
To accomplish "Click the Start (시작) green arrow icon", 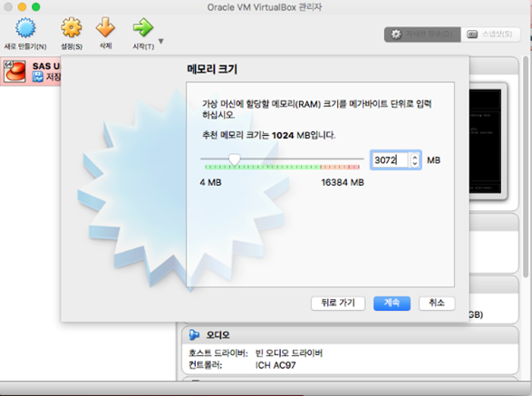I will point(143,27).
